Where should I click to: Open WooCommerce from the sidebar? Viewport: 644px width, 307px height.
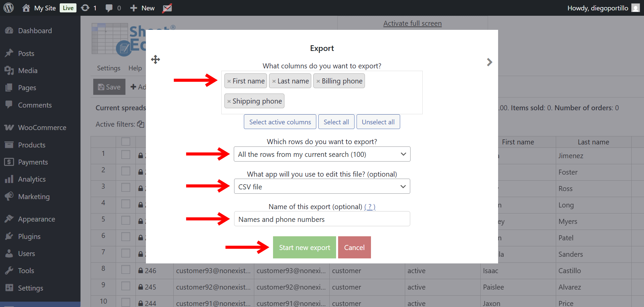42,127
